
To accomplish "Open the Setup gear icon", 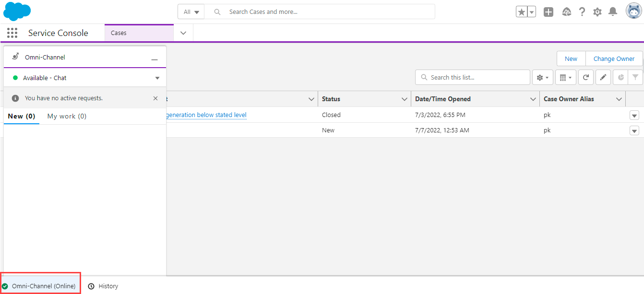I will [597, 12].
